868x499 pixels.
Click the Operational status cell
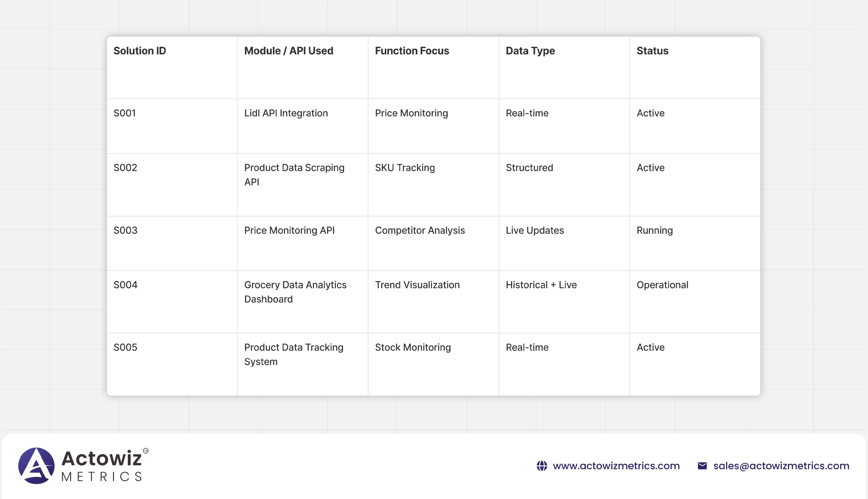(662, 285)
